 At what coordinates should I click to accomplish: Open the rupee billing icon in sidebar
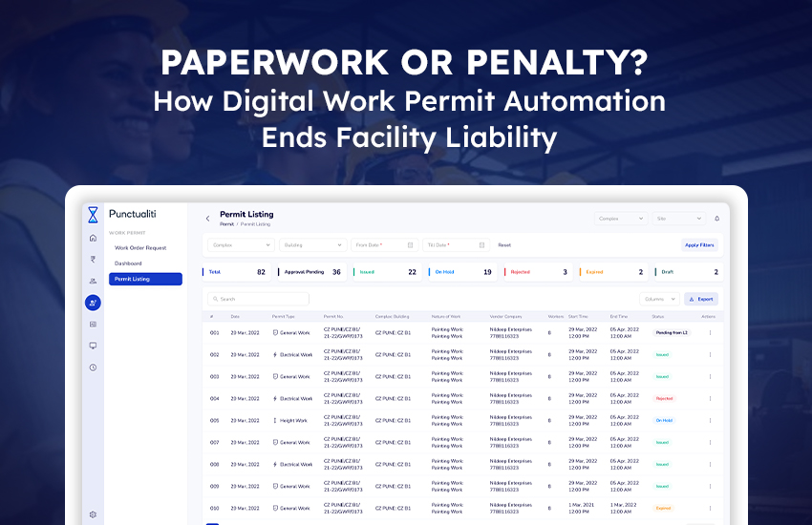click(94, 259)
